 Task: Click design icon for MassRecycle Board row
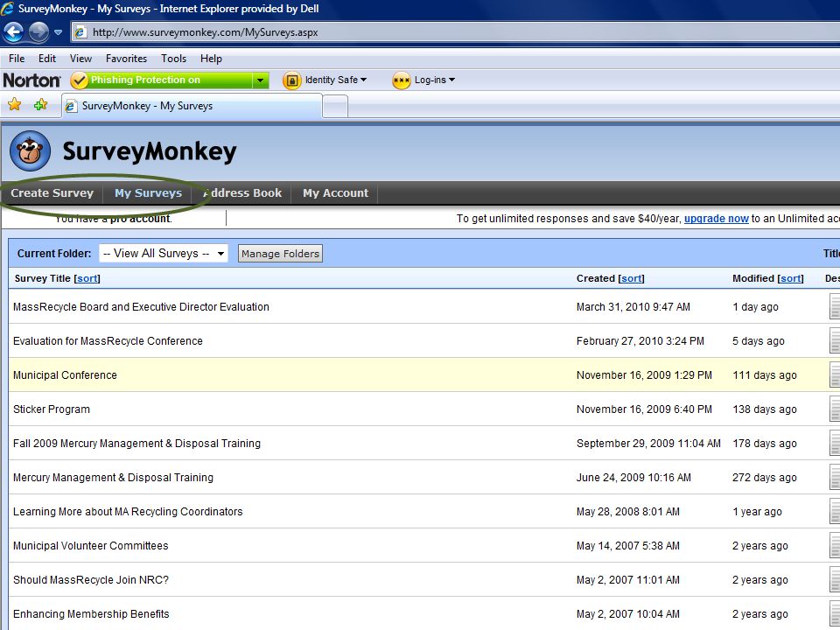pos(835,307)
